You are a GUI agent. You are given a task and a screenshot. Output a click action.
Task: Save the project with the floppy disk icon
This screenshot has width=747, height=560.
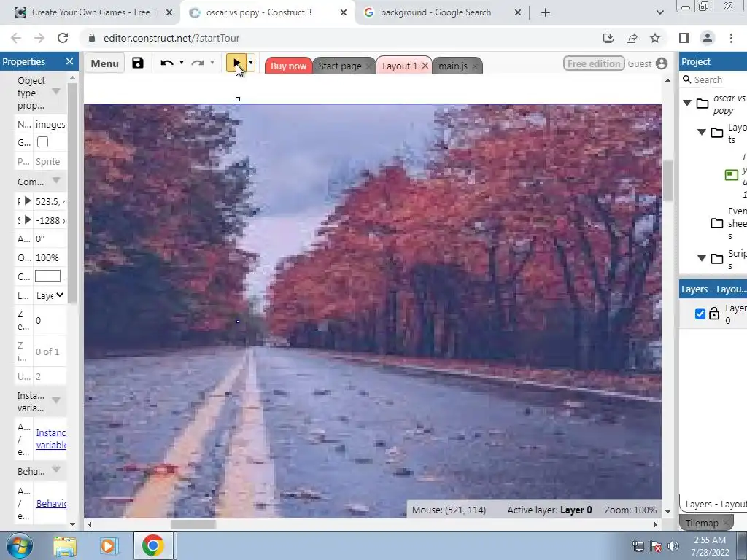point(138,63)
